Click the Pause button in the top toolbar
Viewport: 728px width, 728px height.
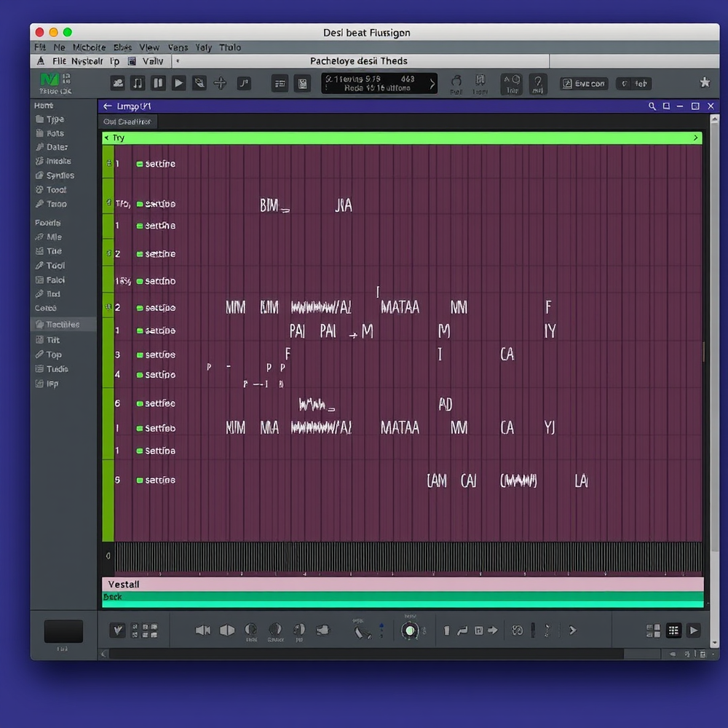click(158, 83)
